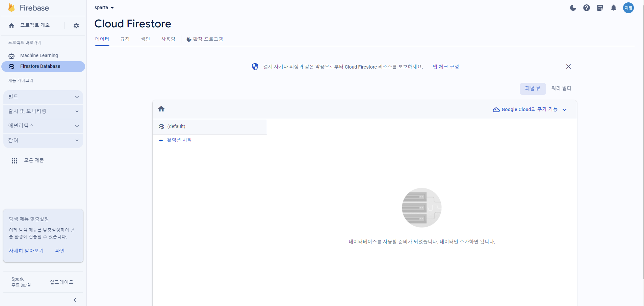Open 프로젝트 개요 in sidebar
The width and height of the screenshot is (644, 306).
coord(35,25)
